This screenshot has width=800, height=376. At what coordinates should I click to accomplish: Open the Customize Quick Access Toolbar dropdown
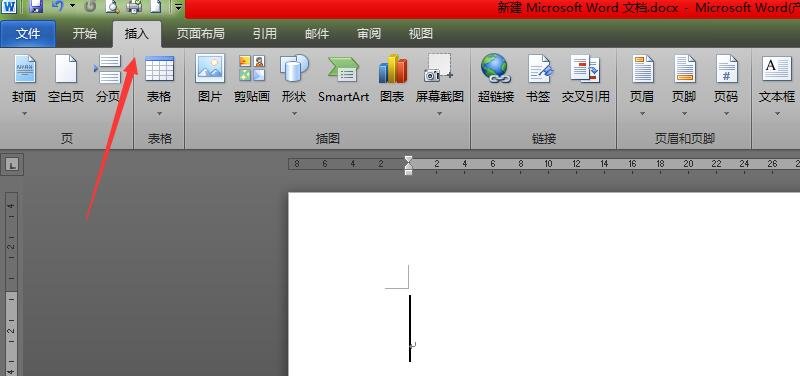178,7
